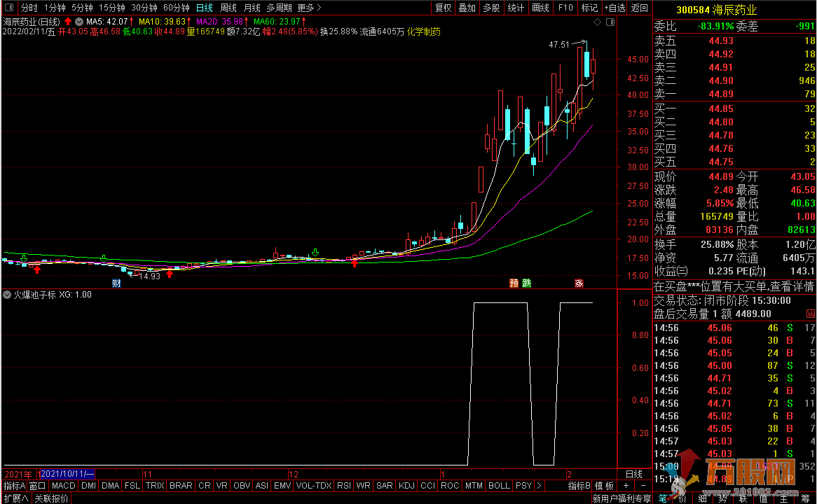Click the green 跌 marker on the chart
Viewport: 817px width, 504px height.
coord(526,283)
